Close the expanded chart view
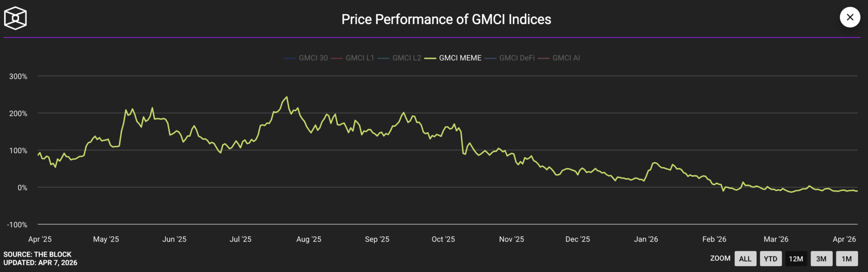The image size is (868, 272). [850, 17]
